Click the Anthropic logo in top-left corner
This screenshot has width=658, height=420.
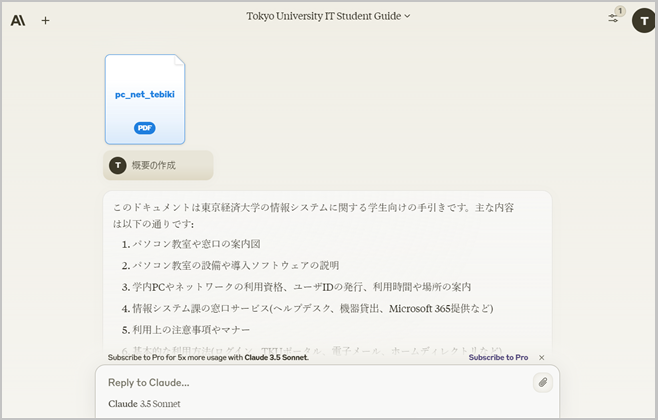pyautogui.click(x=18, y=20)
